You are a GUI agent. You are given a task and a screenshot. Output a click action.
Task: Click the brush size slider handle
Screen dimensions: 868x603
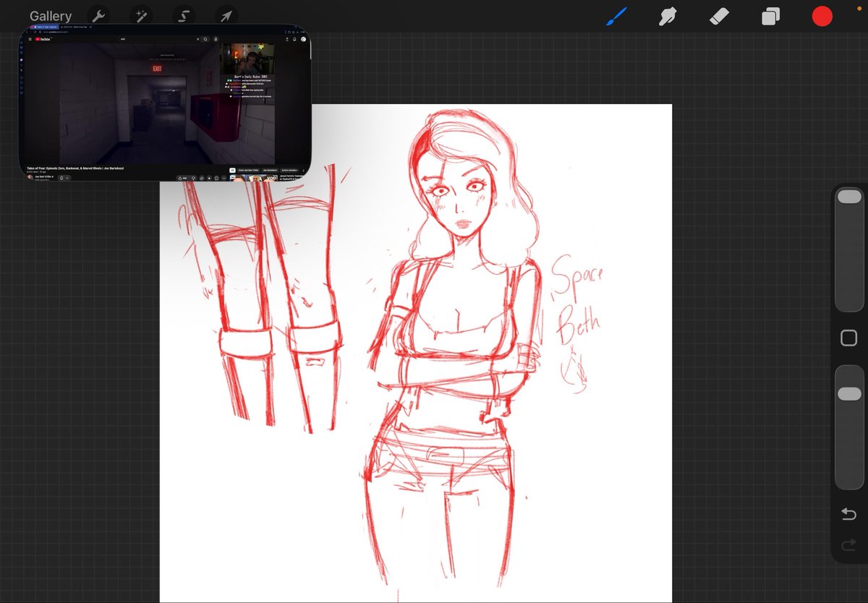(x=849, y=197)
